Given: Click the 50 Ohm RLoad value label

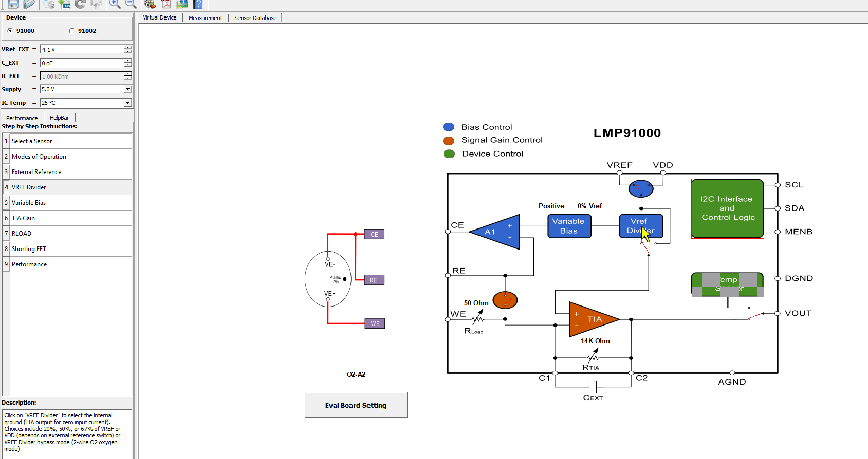Looking at the screenshot, I should click(x=476, y=303).
